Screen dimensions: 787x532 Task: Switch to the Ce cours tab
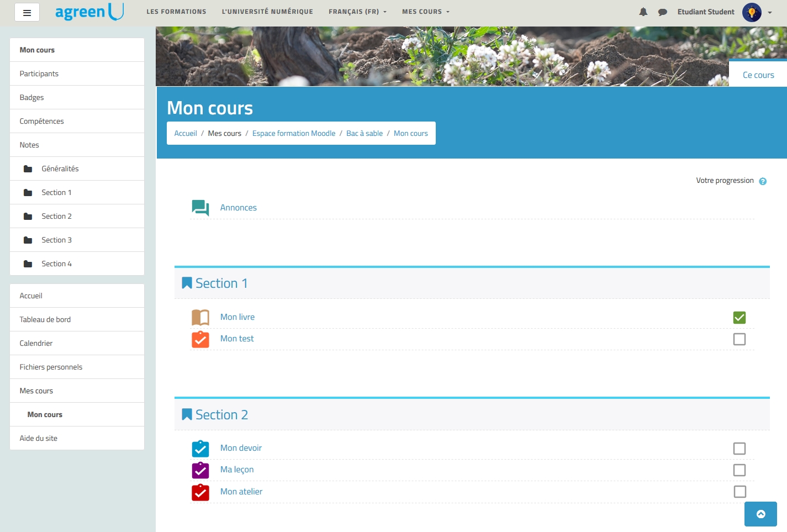pos(758,75)
